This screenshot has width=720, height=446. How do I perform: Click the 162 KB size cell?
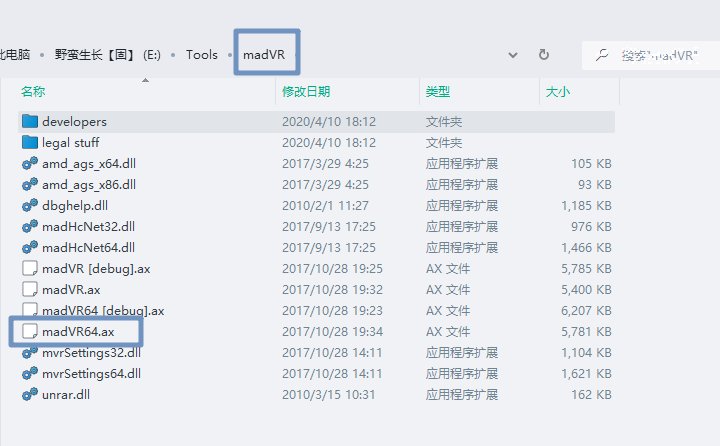coord(591,395)
